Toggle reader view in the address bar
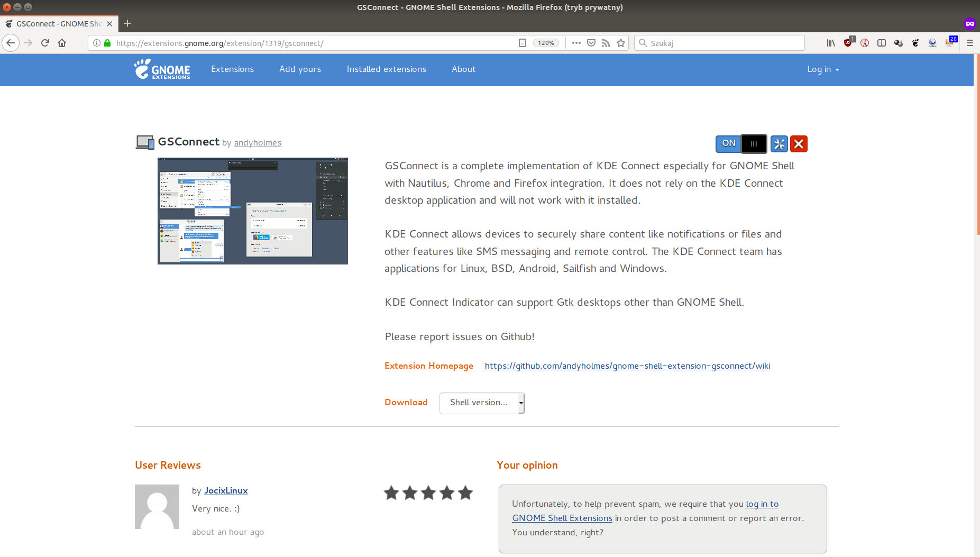Screen dimensions: 980x557 (x=523, y=43)
